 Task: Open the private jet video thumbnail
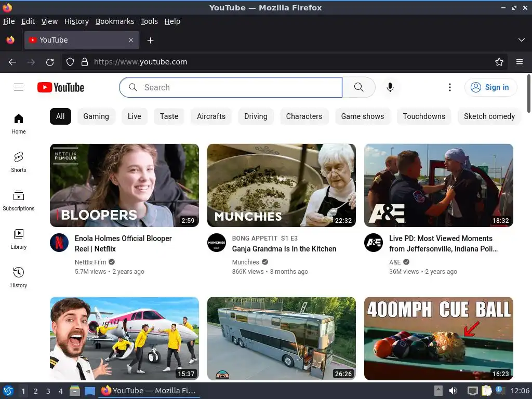pos(124,339)
